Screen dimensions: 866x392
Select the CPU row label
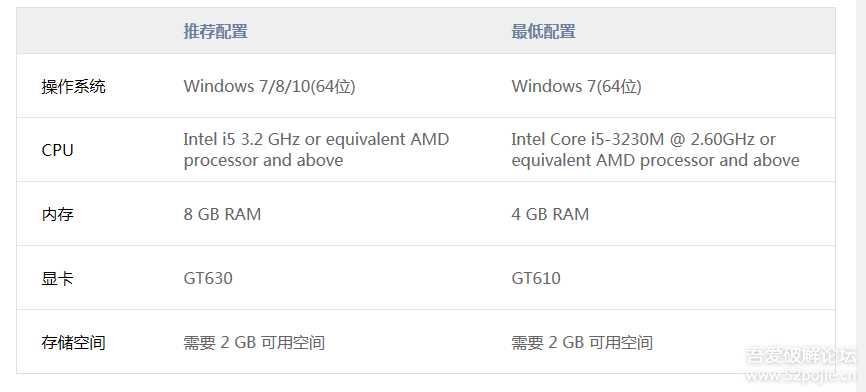tap(57, 150)
